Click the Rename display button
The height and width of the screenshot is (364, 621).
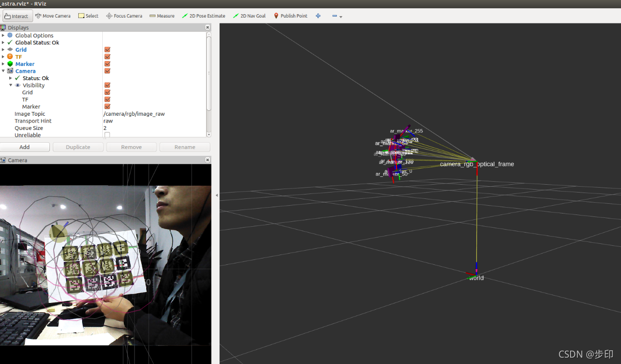185,147
